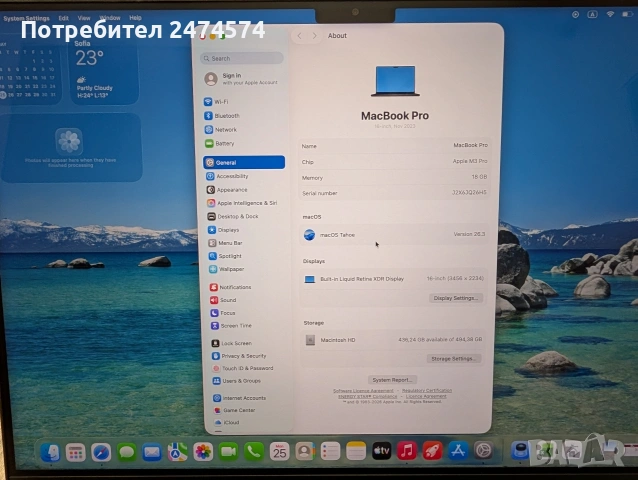Open the Help menu
Viewport: 638px width, 480px height.
click(135, 18)
